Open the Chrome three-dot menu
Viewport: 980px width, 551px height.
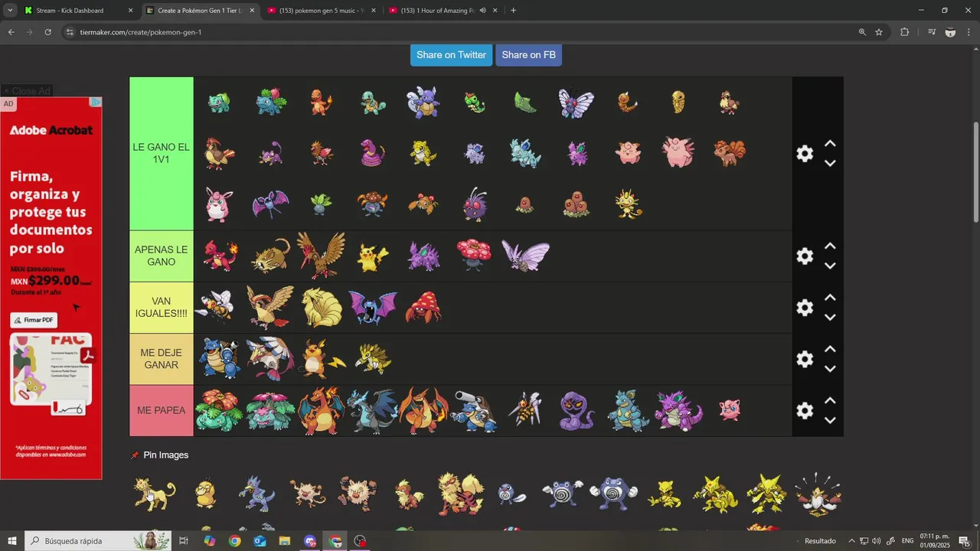(969, 32)
